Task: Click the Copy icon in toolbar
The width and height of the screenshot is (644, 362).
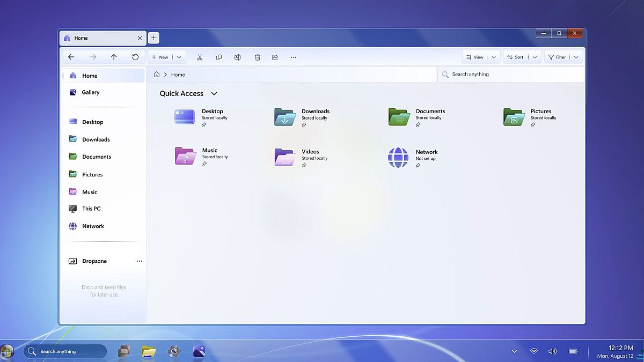Action: pos(219,57)
